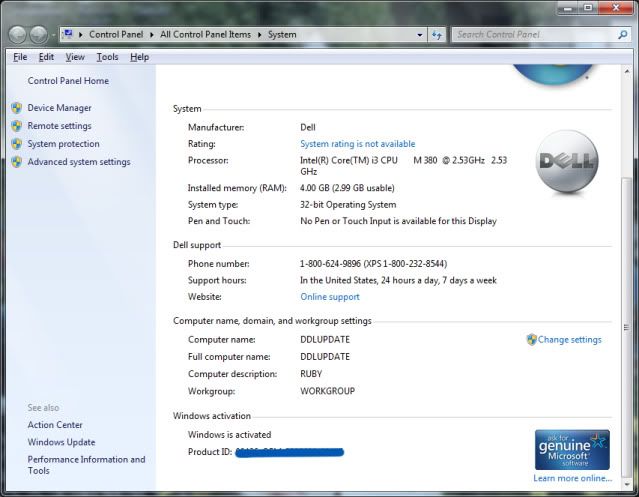Click the vertical scrollbar up arrow
Image resolution: width=639 pixels, height=497 pixels.
[x=627, y=72]
